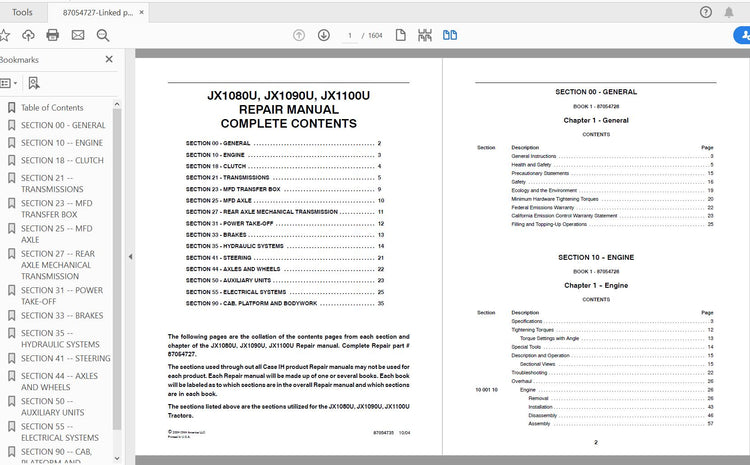The width and height of the screenshot is (750, 465).
Task: Open SECTION 23 -- MFD TRANSFER BOX bookmark
Action: 56,209
